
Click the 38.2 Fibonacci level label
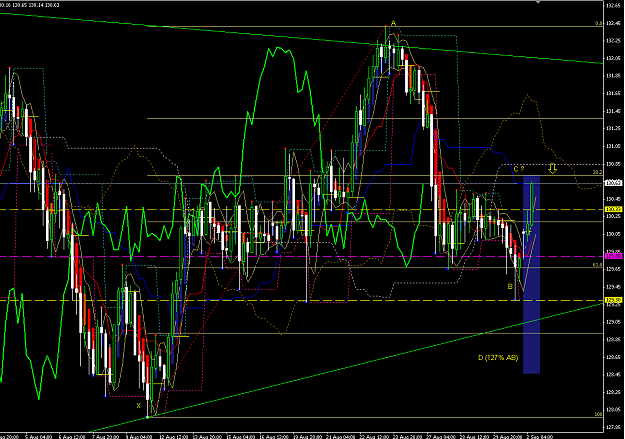click(597, 172)
